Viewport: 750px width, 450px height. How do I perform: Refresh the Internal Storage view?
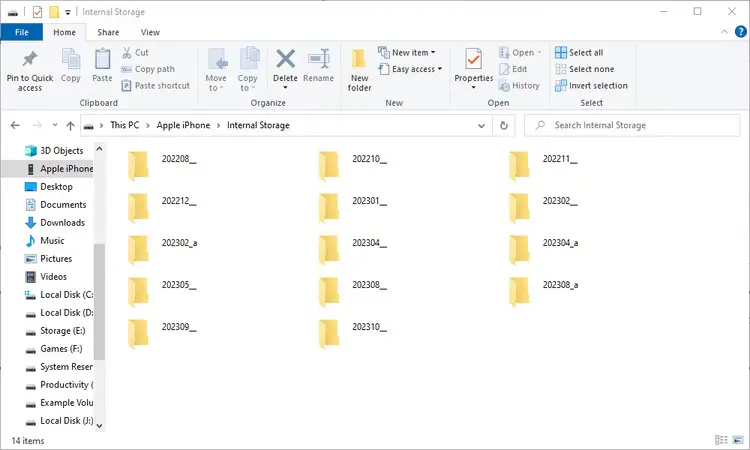click(504, 125)
